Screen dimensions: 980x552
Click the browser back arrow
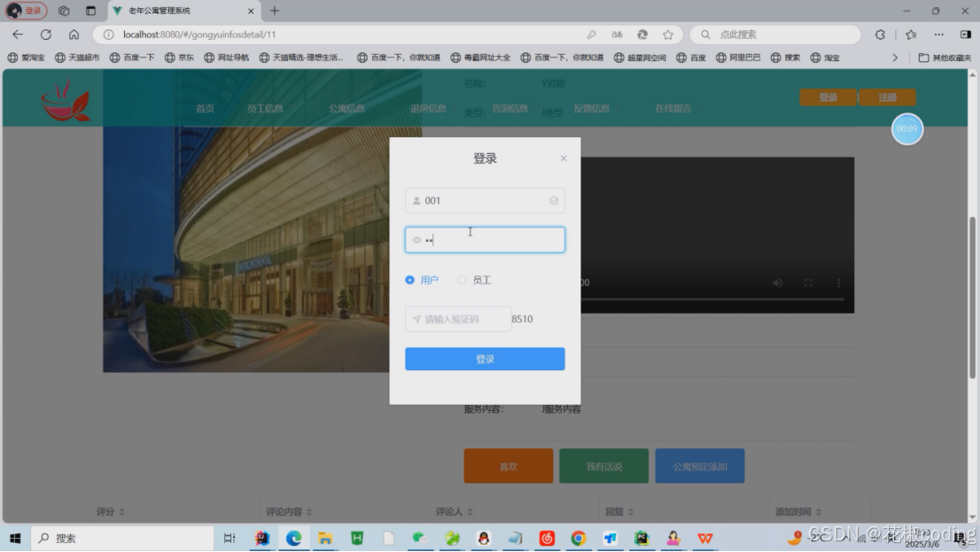(18, 35)
